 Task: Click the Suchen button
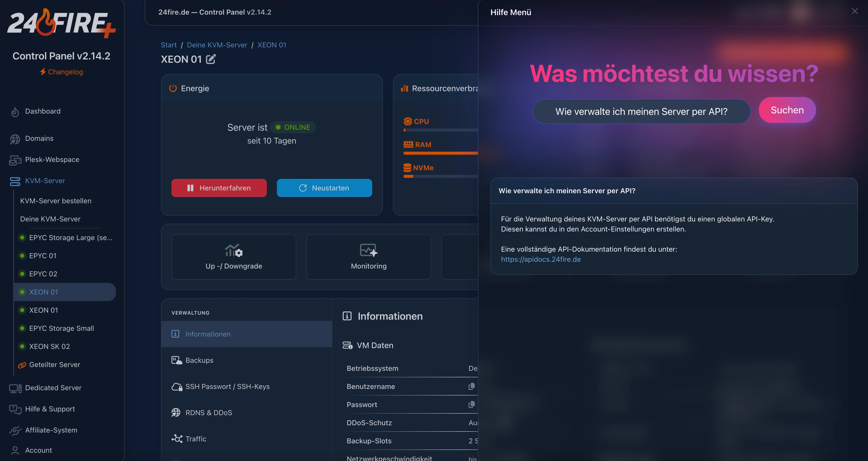pos(787,110)
